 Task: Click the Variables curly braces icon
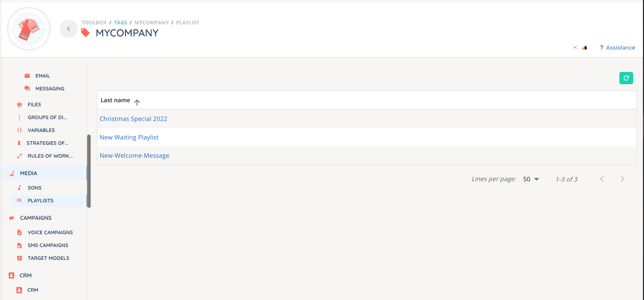click(20, 130)
